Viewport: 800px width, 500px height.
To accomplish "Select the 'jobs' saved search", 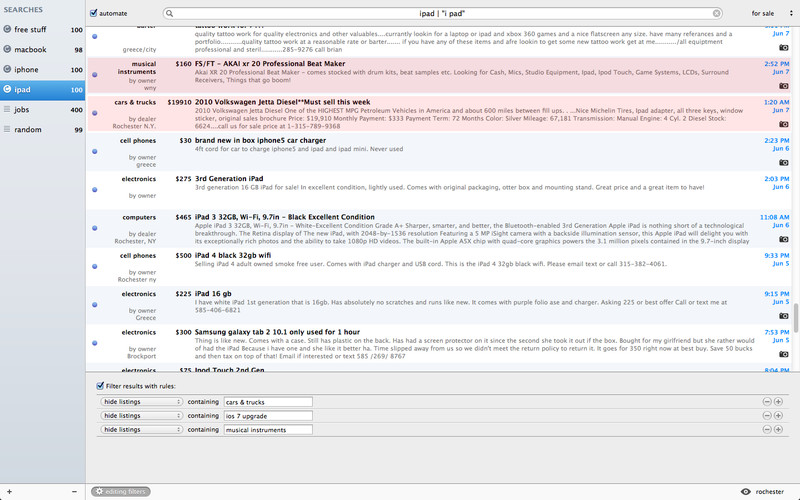I will click(42, 110).
